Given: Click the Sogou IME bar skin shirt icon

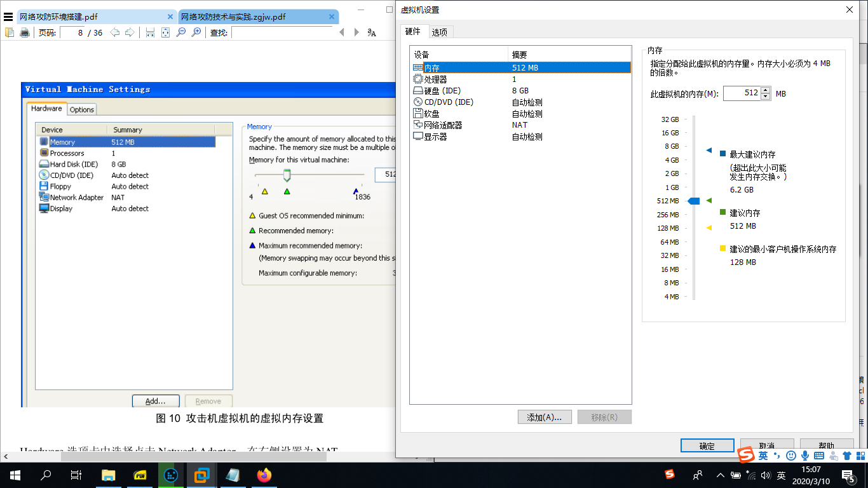Looking at the screenshot, I should [847, 456].
